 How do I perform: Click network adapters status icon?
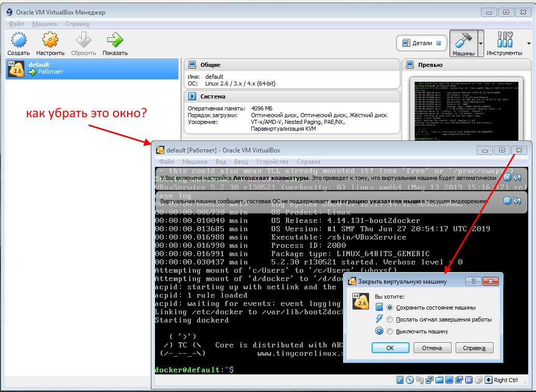pyautogui.click(x=429, y=380)
